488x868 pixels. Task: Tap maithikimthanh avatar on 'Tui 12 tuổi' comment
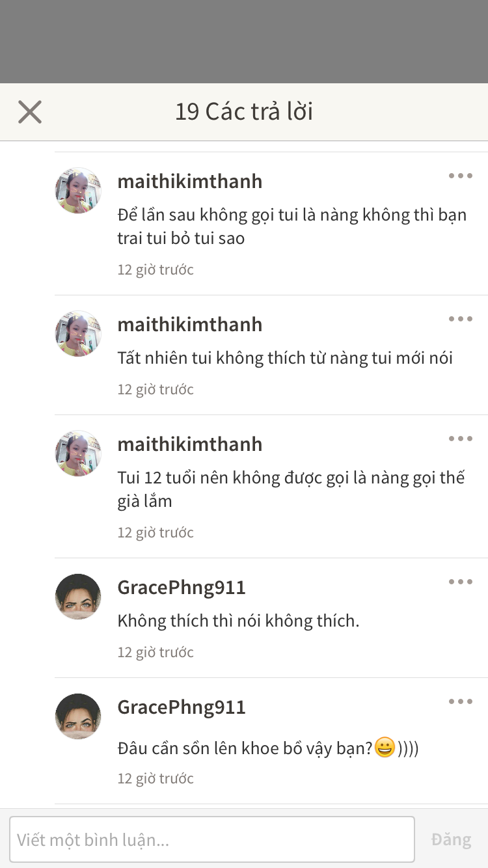pos(78,454)
